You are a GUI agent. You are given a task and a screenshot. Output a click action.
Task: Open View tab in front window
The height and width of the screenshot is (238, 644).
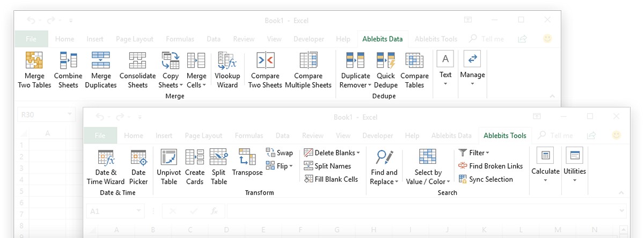pyautogui.click(x=343, y=135)
